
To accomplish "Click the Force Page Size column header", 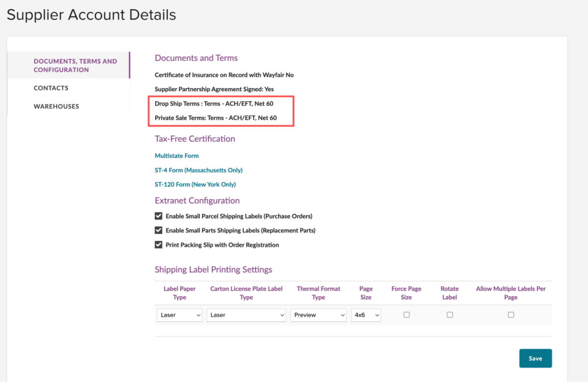I will [407, 293].
